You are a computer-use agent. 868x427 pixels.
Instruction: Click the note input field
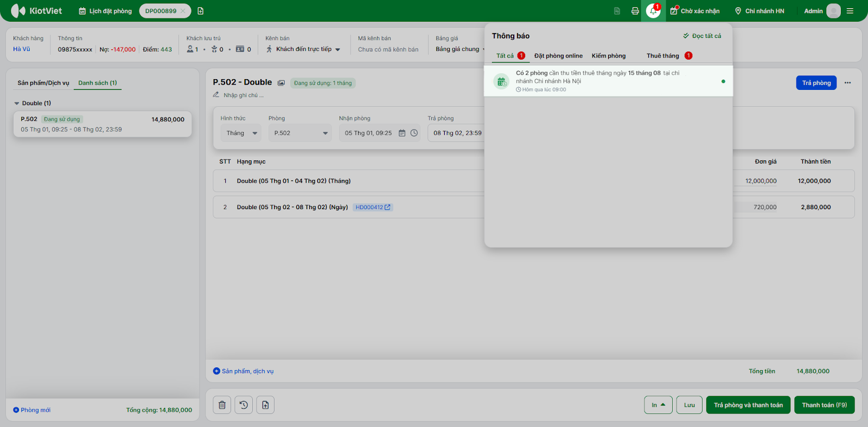coord(244,95)
